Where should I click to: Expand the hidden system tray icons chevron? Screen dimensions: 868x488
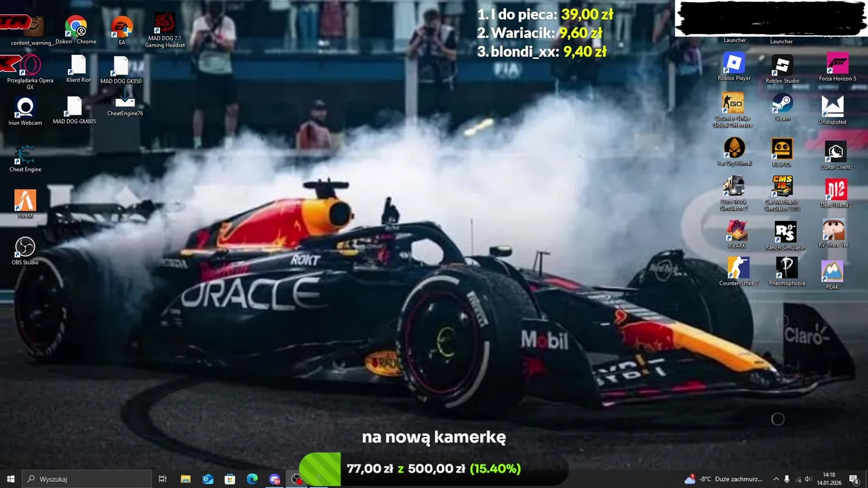(x=776, y=479)
